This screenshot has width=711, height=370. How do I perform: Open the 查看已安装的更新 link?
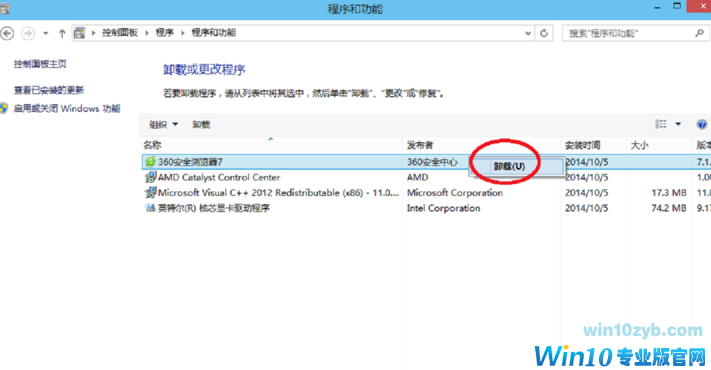[x=49, y=90]
